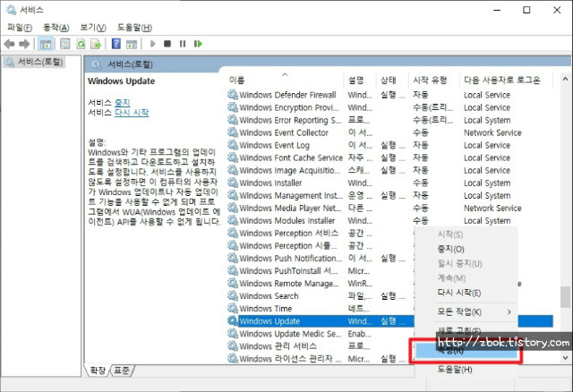Click Windows Perception 서비스 gear icon
573x392 pixels.
(x=233, y=233)
